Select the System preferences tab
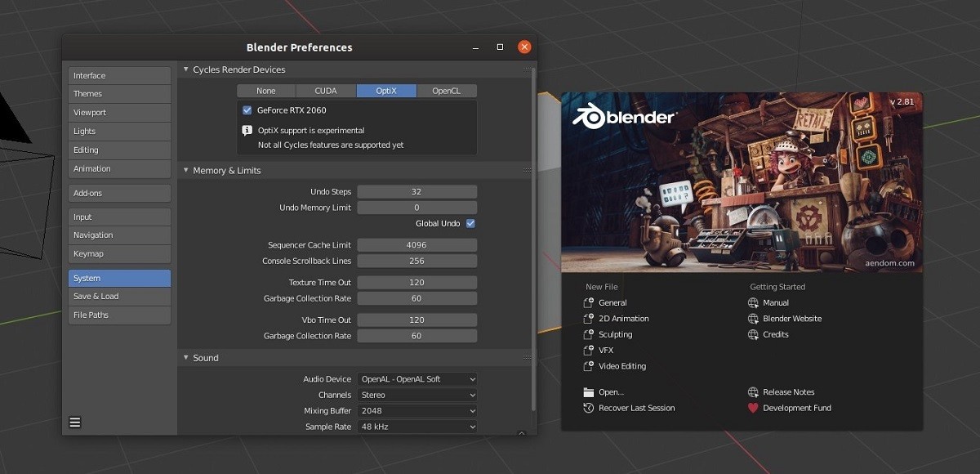 [x=119, y=278]
